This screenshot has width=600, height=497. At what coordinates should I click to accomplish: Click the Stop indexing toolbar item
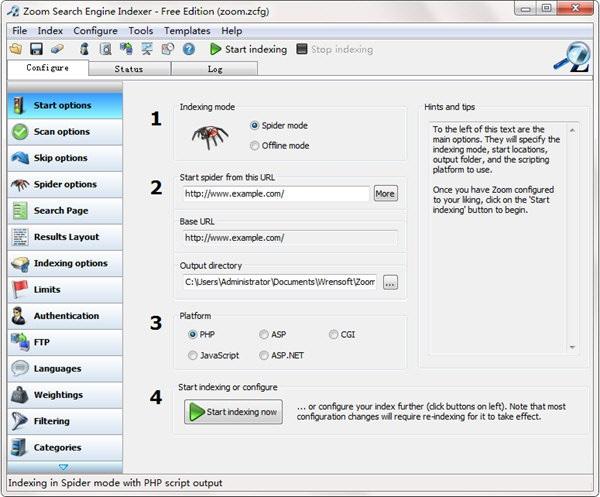[335, 49]
